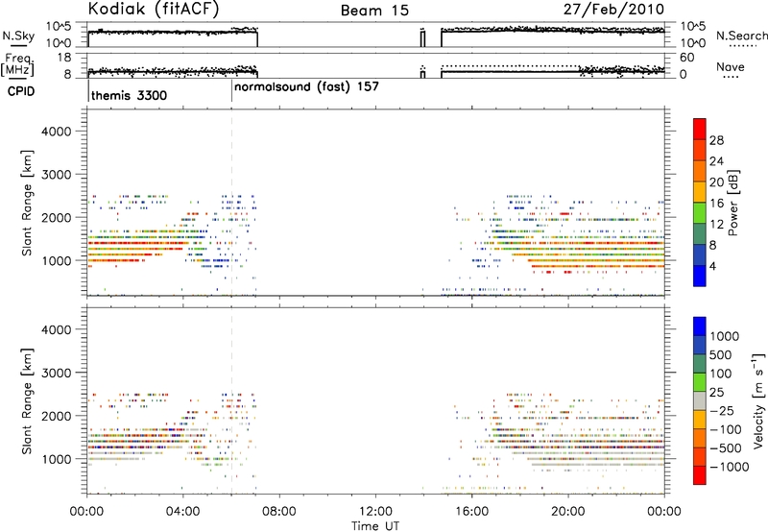The image size is (768, 532).
Task: Click the "Power [dB]" colorbar title
Action: [x=732, y=203]
